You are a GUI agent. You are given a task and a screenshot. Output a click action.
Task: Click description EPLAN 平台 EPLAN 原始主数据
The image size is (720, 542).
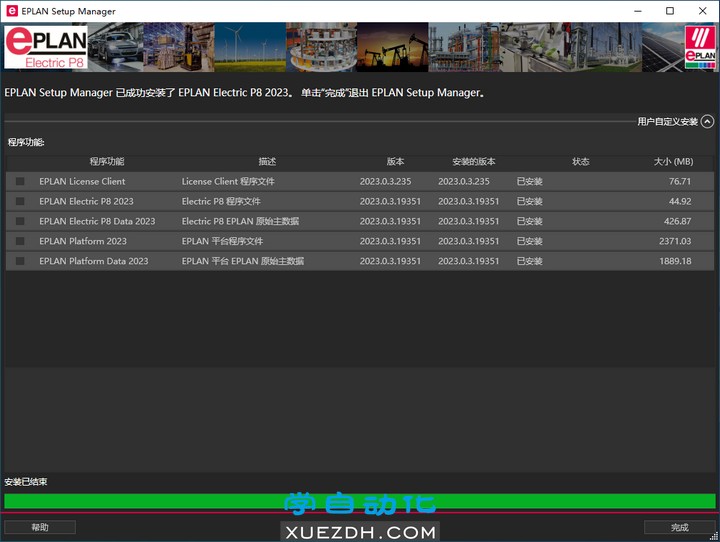click(x=243, y=261)
